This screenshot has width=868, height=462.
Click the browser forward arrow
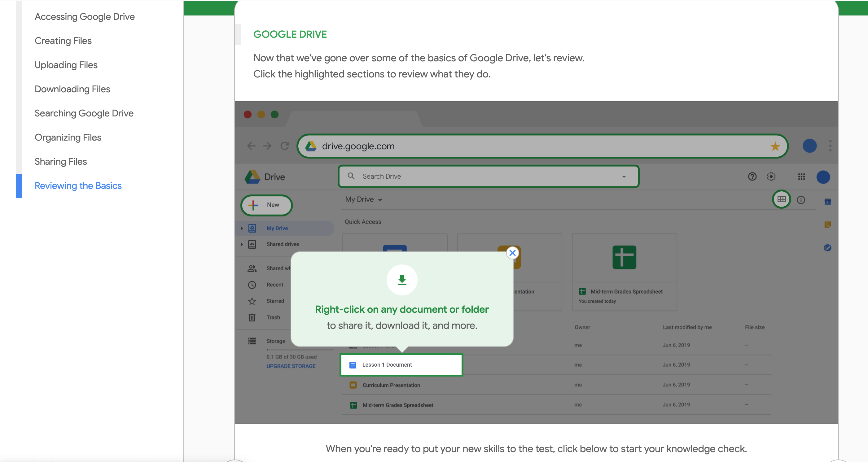(x=267, y=146)
